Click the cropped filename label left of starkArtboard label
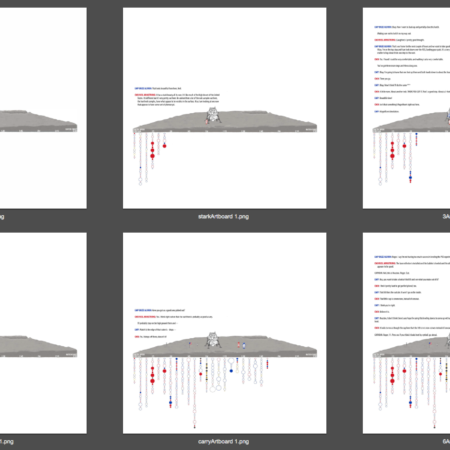Viewport: 450px width, 450px height. pos(2,217)
